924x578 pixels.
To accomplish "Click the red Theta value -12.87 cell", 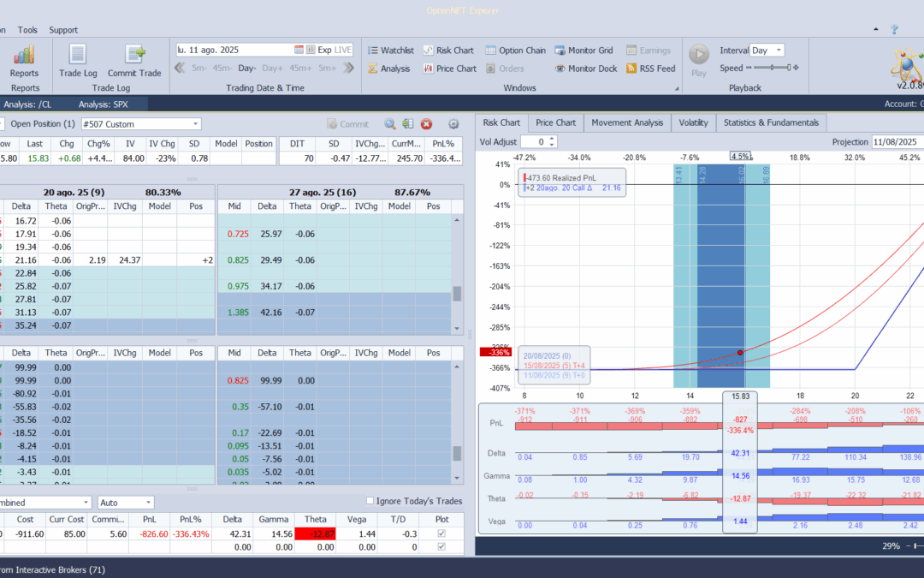I will [315, 533].
